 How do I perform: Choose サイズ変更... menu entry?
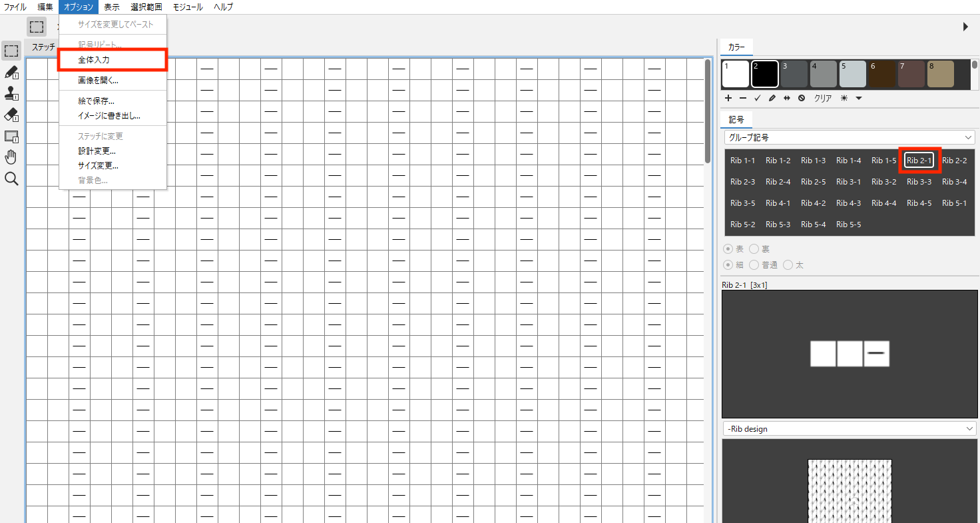[113, 166]
